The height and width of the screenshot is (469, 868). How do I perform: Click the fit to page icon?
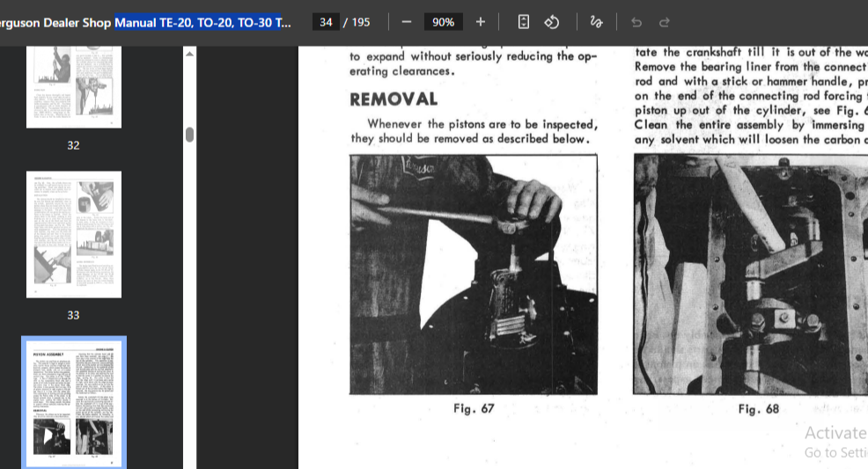tap(524, 22)
